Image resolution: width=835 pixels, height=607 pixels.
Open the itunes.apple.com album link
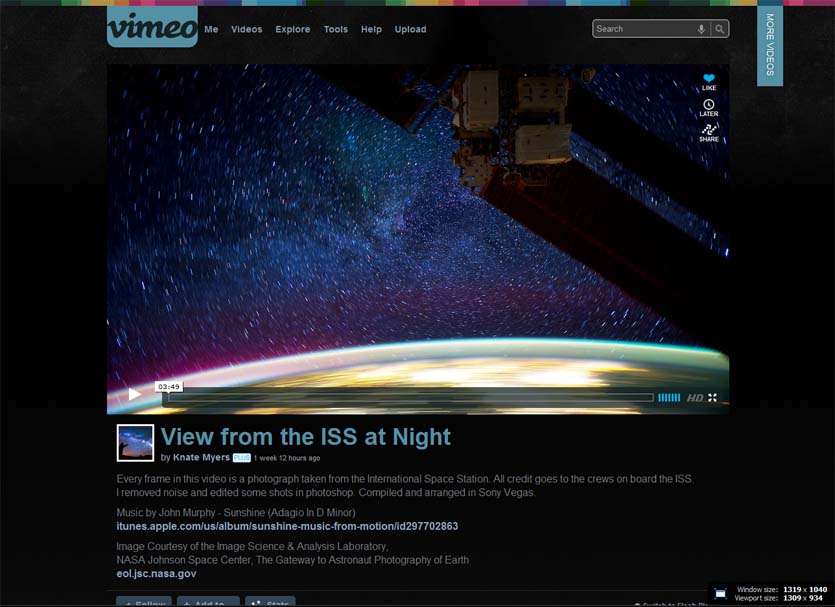pos(287,526)
